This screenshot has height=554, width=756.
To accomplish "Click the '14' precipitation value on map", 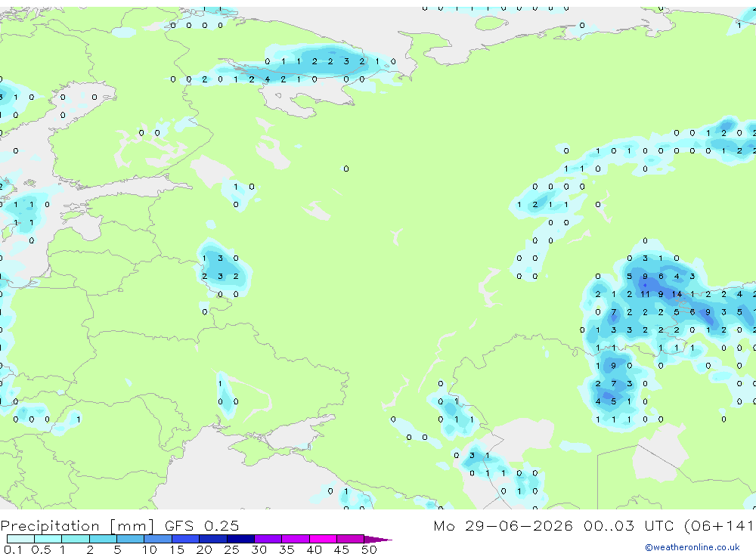I will [677, 294].
